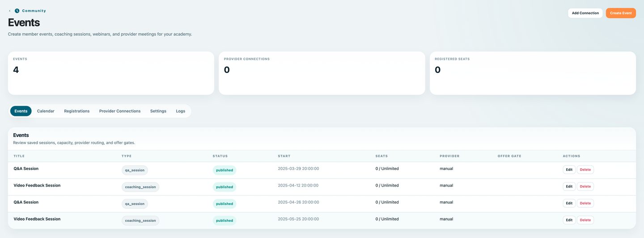The width and height of the screenshot is (644, 238).
Task: Click the Events stat card
Action: 111,73
